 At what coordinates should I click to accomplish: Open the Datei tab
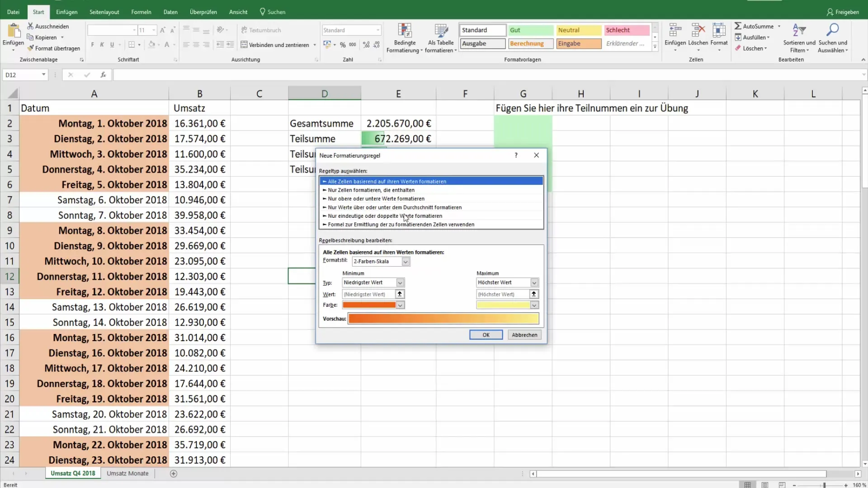tap(13, 12)
